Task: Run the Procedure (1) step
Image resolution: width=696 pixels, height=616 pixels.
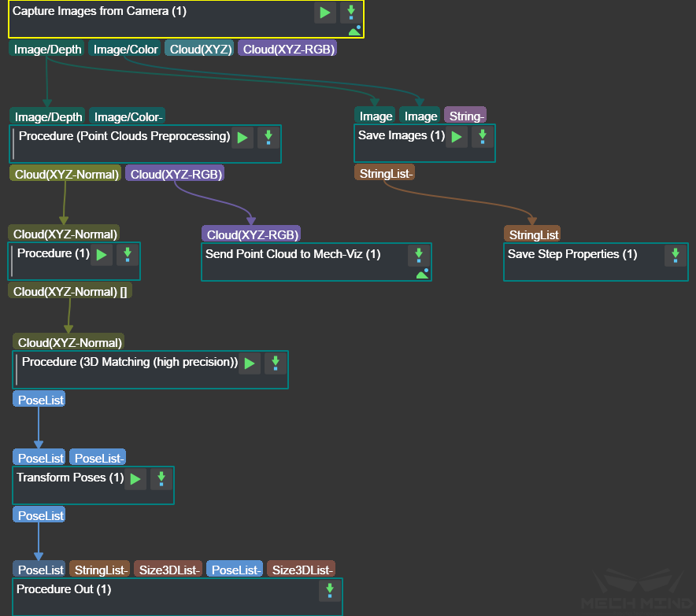Action: (x=102, y=255)
